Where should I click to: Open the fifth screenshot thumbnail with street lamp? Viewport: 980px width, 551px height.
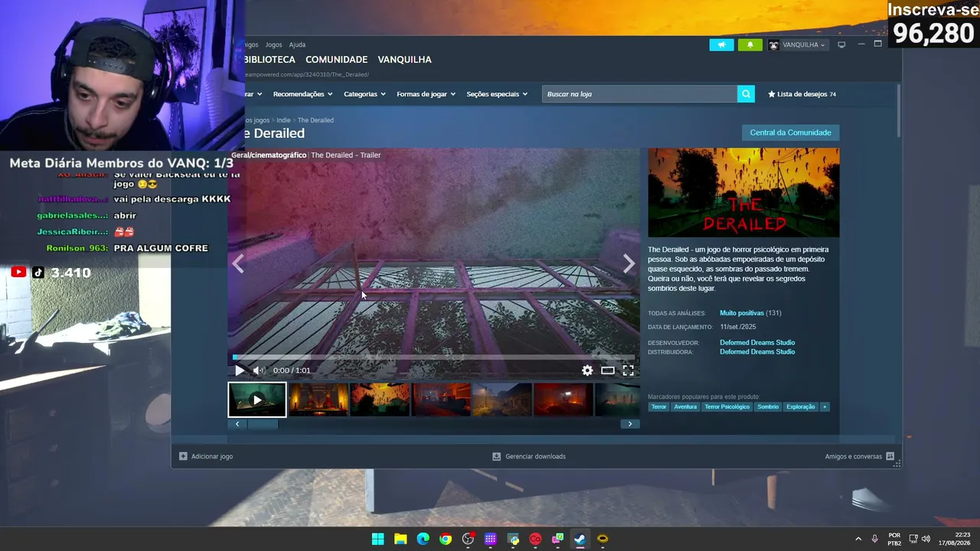click(x=502, y=399)
